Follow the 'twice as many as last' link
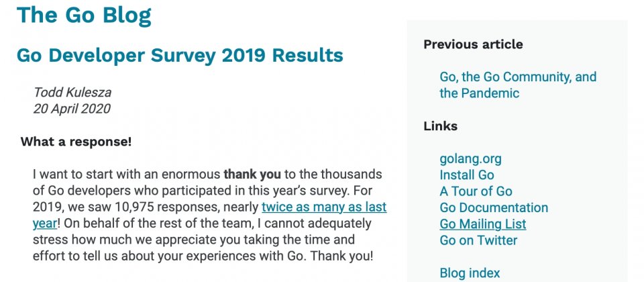Viewport: 644px width, 282px height. pyautogui.click(x=324, y=207)
